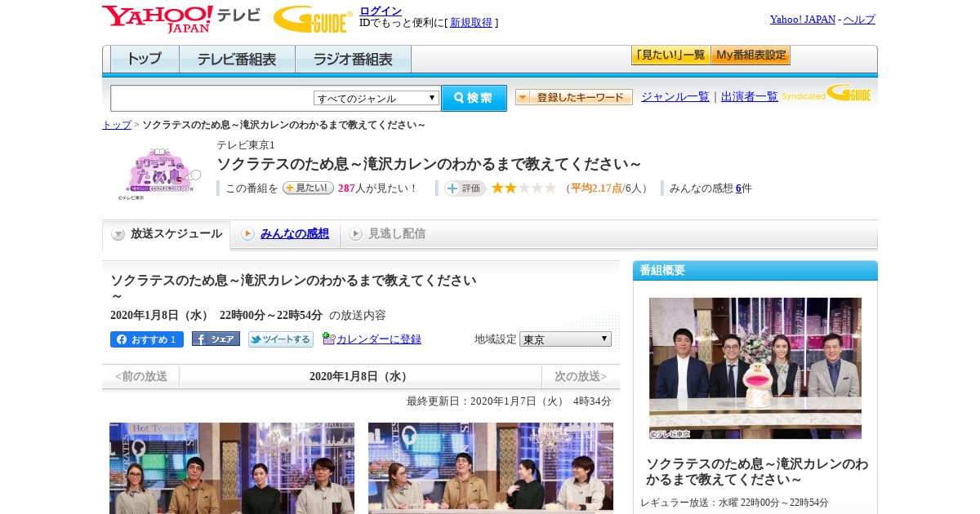Open the カレンダーに登録 link
The height and width of the screenshot is (514, 980).
(x=379, y=339)
